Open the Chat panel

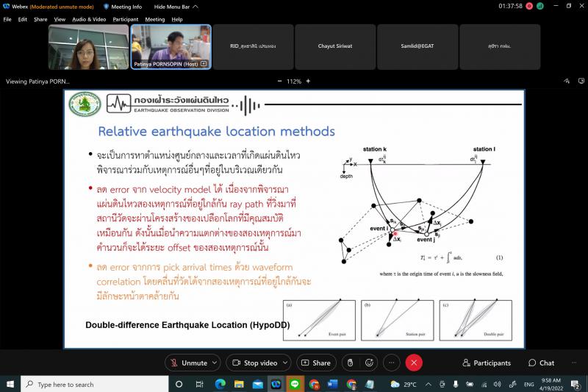coord(541,363)
